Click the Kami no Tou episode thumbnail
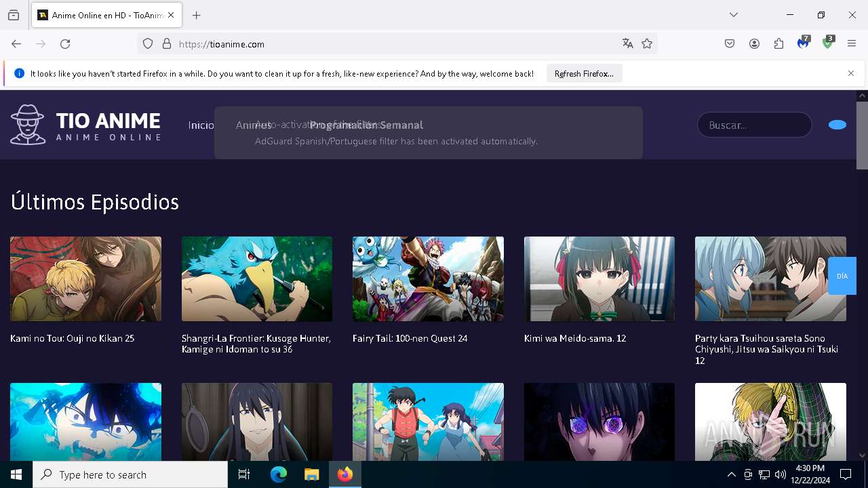This screenshot has height=488, width=868. tap(85, 279)
